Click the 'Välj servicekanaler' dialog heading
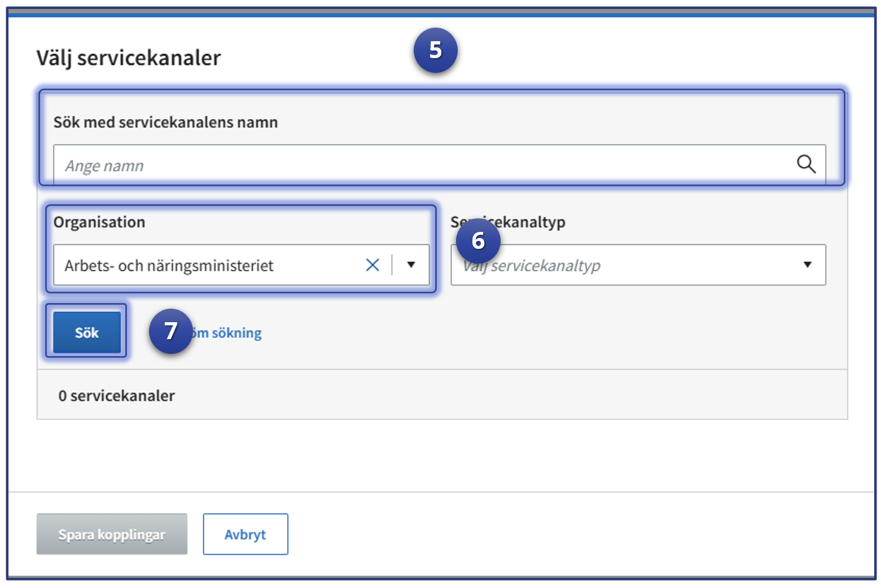This screenshot has height=588, width=881. tap(129, 58)
